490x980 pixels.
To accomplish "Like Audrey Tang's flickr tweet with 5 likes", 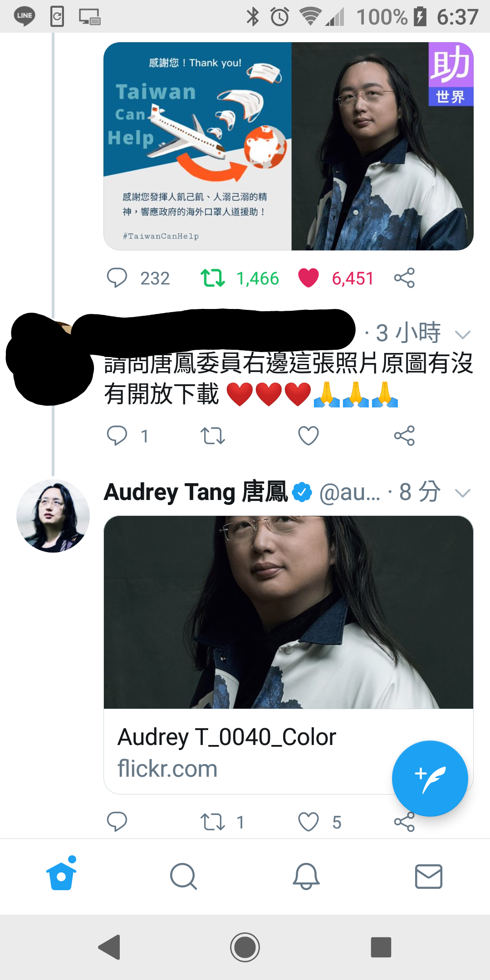I will [309, 822].
